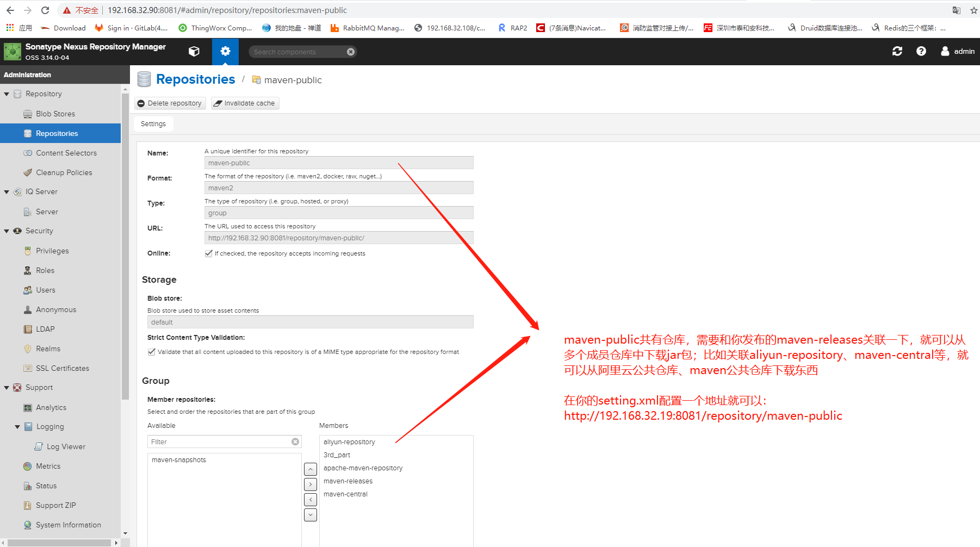The image size is (980, 547).
Task: Click the move-up arrow button for members
Action: pyautogui.click(x=311, y=469)
